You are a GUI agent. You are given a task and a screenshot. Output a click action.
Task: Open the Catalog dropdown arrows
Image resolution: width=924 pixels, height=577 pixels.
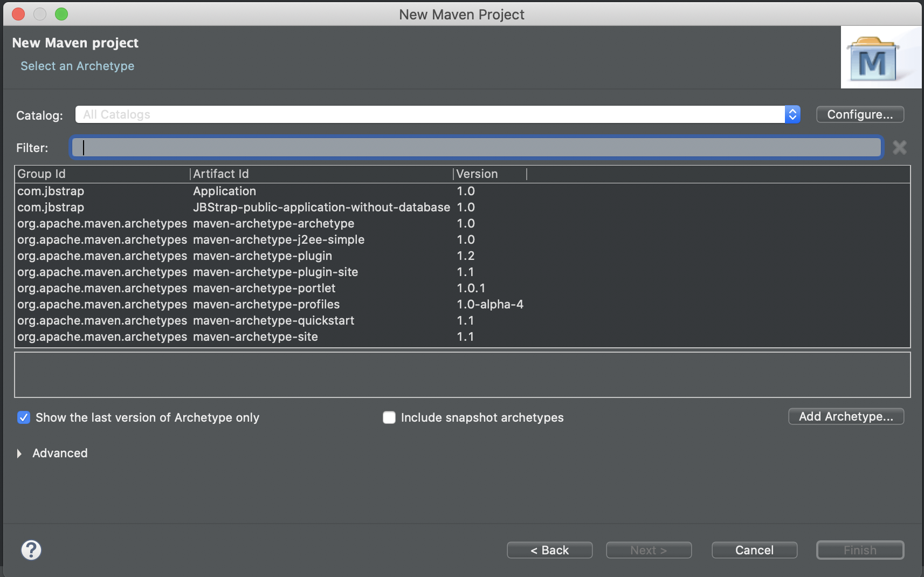[792, 114]
